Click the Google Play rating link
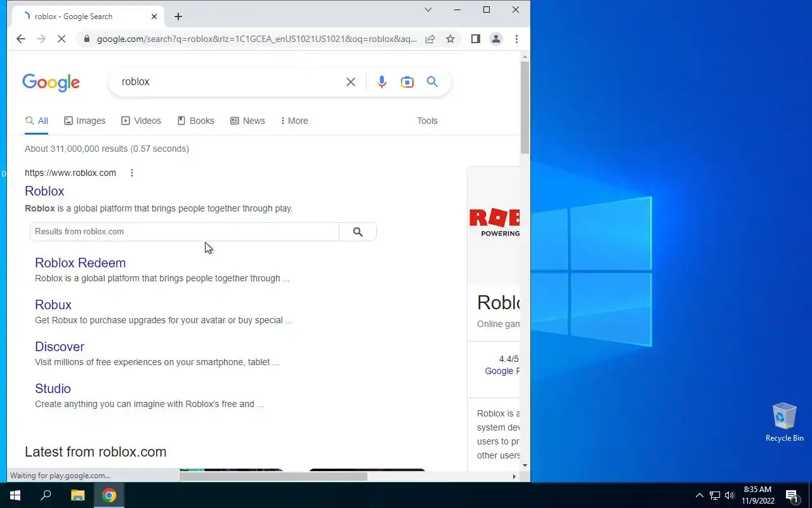This screenshot has height=508, width=812. [502, 371]
